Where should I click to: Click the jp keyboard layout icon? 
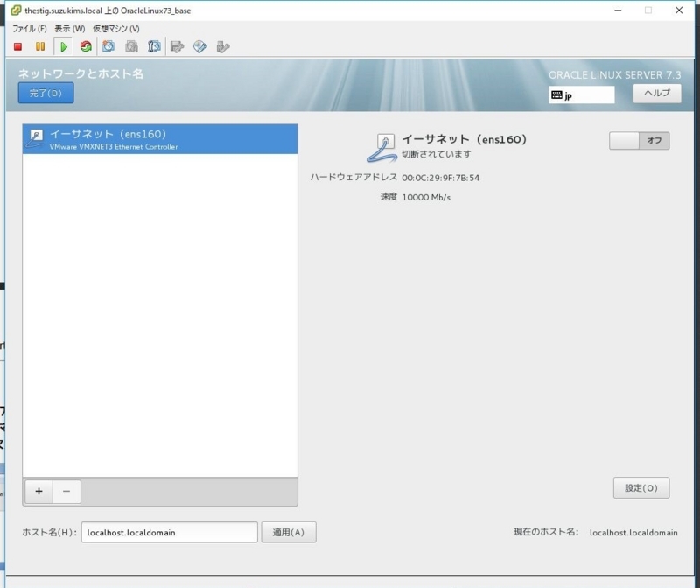[556, 94]
